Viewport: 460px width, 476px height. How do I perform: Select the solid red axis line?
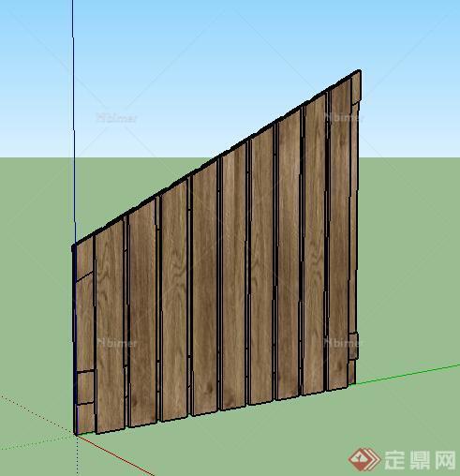[114, 454]
